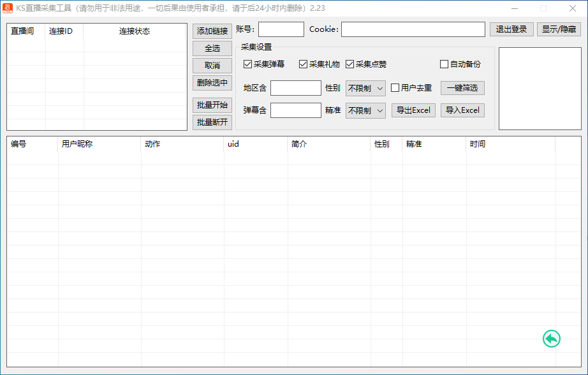Uncheck the 采集弹幕 checkbox
Image resolution: width=588 pixels, height=375 pixels.
tap(247, 64)
